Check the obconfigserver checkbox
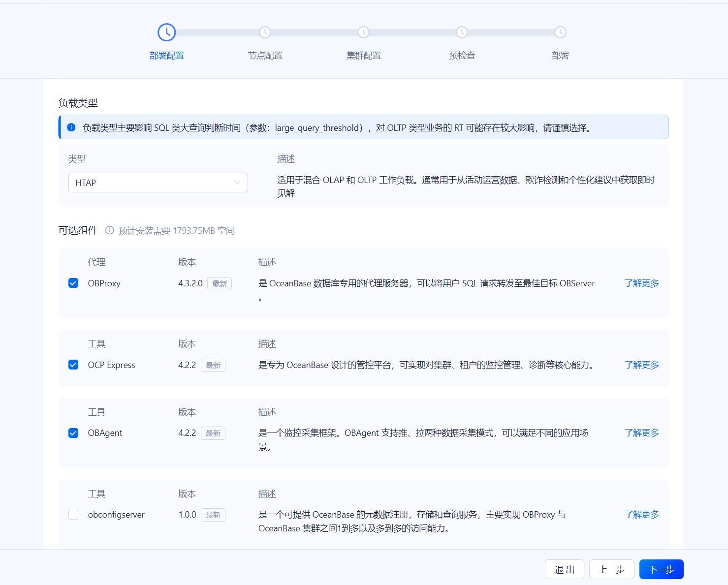The width and height of the screenshot is (728, 585). pyautogui.click(x=73, y=515)
